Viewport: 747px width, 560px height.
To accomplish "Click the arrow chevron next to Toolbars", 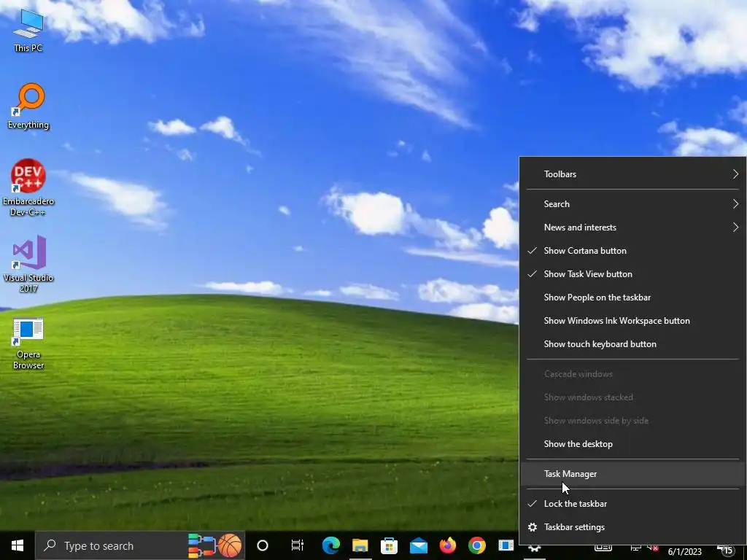I will click(x=735, y=174).
